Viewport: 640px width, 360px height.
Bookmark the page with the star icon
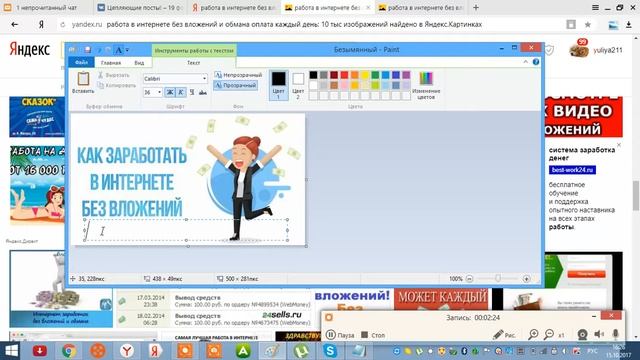[x=588, y=24]
